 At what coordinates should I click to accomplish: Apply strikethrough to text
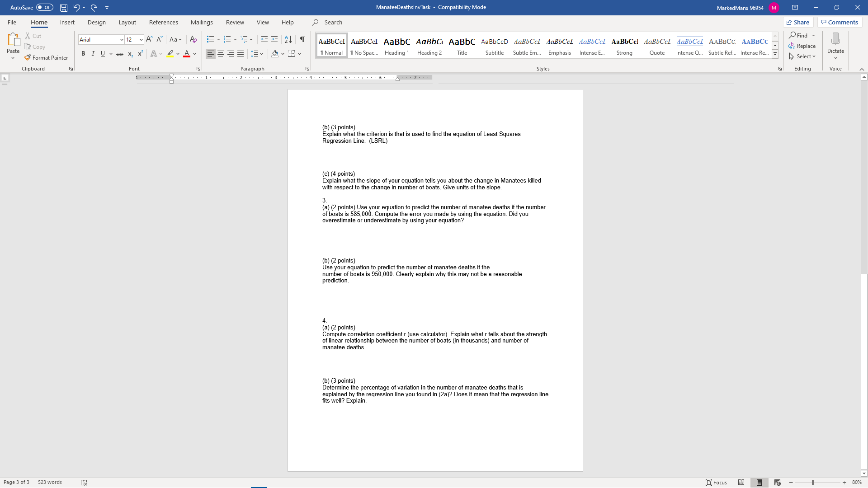(119, 53)
